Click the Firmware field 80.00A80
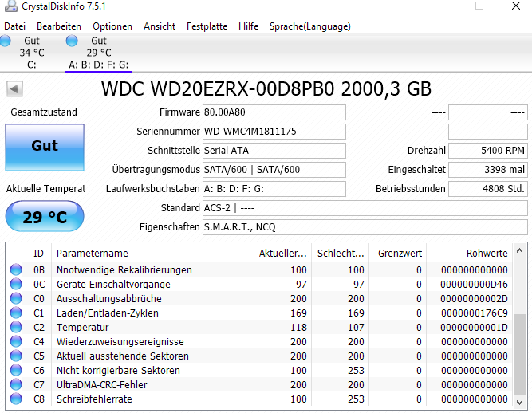Screen dimensions: 532x413 (x=274, y=112)
